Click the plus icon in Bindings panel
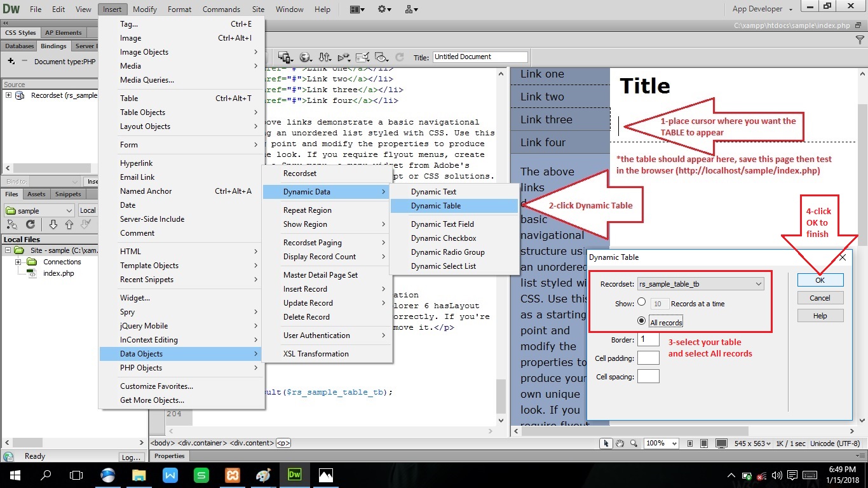Viewport: 868px width, 488px height. click(11, 61)
